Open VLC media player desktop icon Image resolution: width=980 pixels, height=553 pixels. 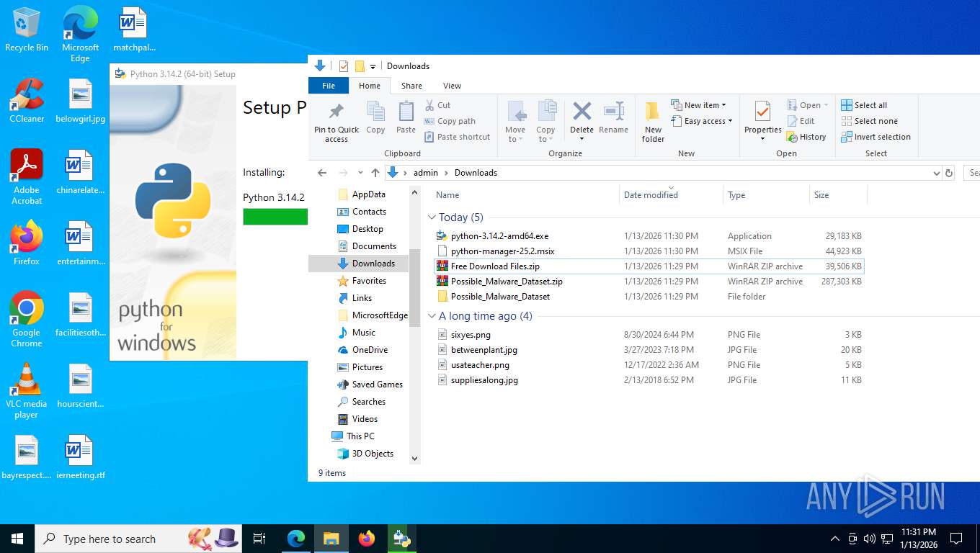pos(27,391)
